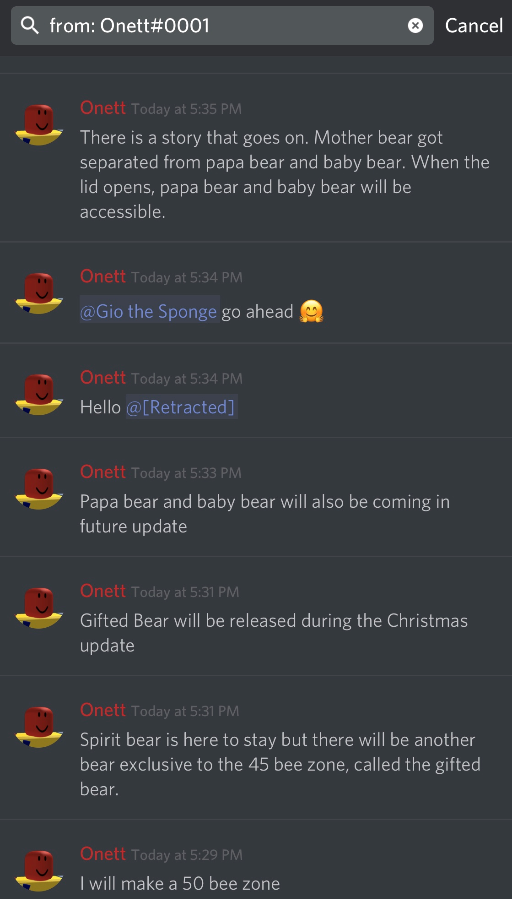This screenshot has width=529, height=899.
Task: Click the search magnifier icon
Action: tap(29, 25)
